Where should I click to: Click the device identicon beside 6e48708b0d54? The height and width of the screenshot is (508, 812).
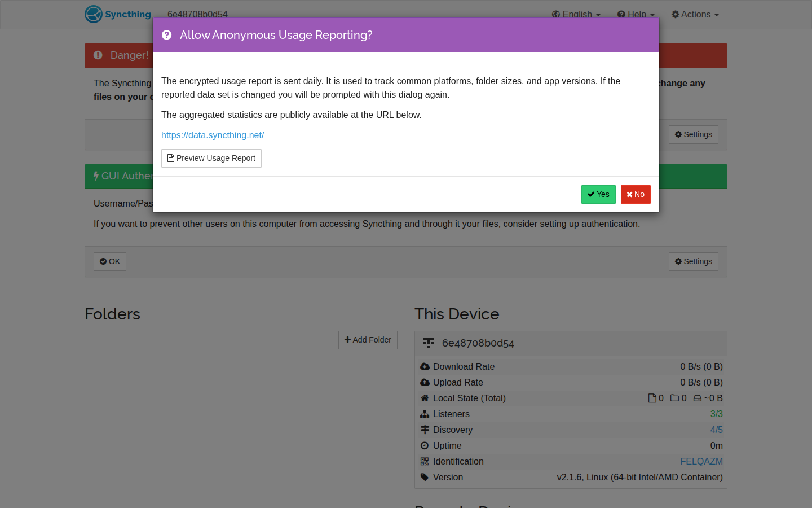[429, 343]
